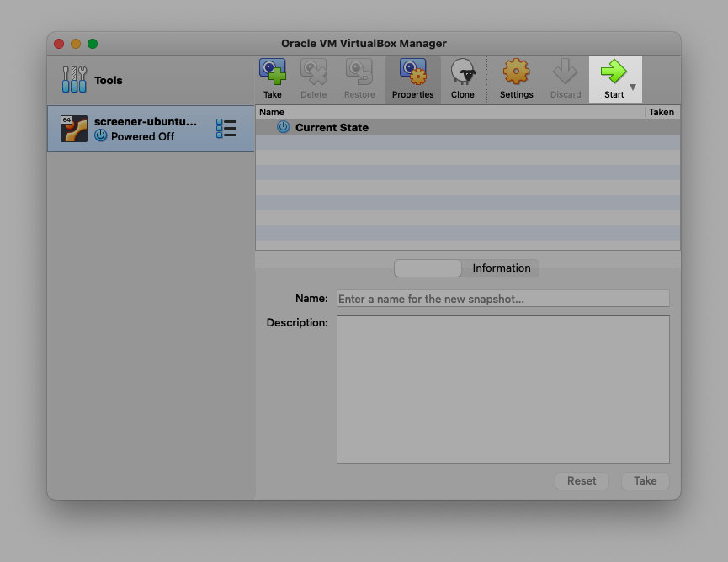Select the tab left of Information

point(428,268)
